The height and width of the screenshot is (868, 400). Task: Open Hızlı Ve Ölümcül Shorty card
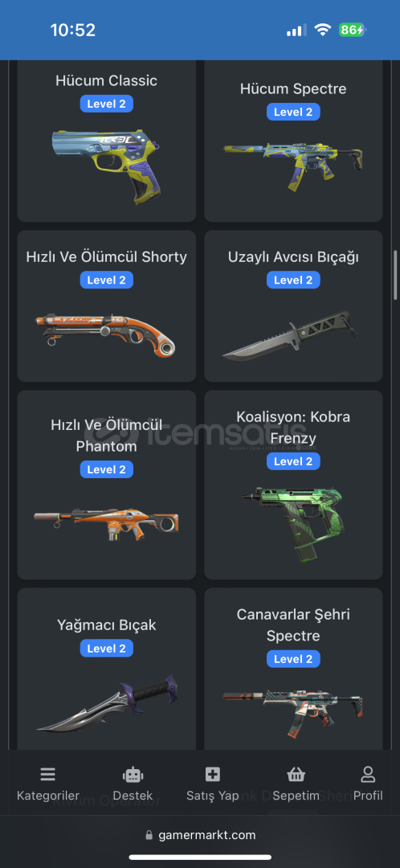click(107, 306)
